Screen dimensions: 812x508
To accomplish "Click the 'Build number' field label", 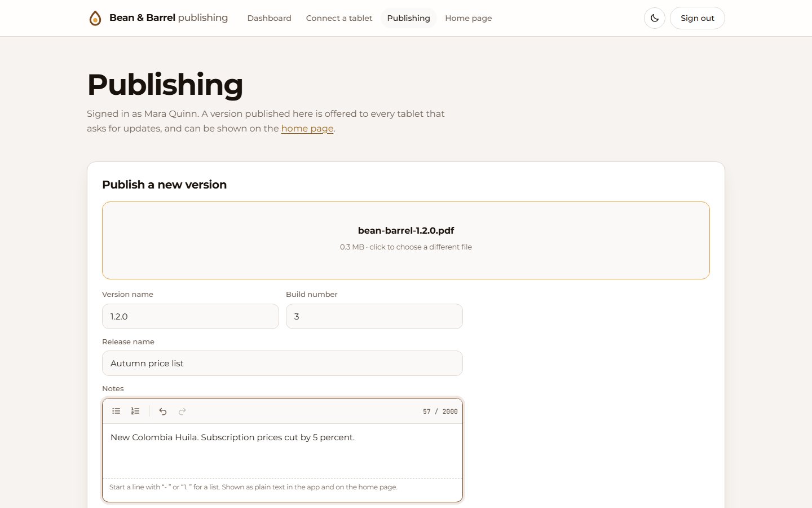I will tap(312, 294).
